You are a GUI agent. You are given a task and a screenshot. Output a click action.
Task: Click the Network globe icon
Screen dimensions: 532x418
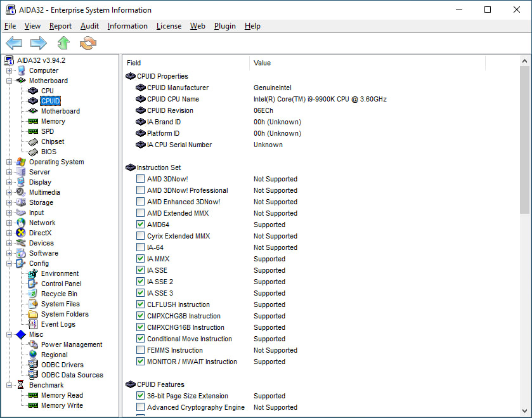(21, 223)
